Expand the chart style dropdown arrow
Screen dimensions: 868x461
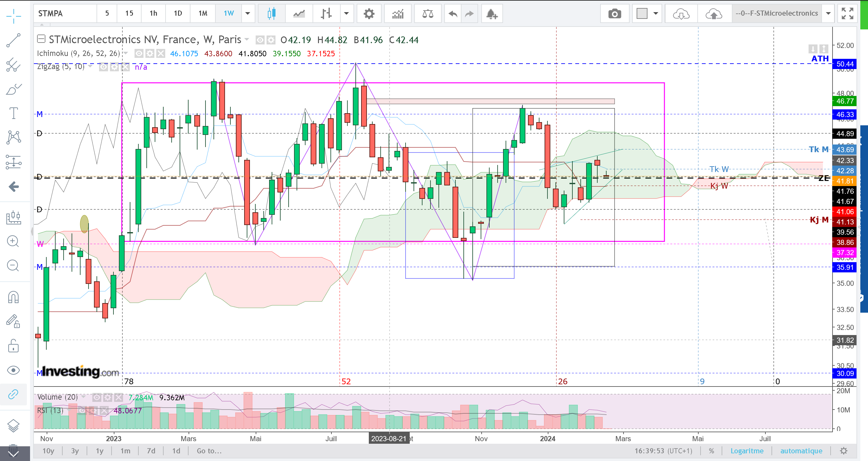click(346, 13)
